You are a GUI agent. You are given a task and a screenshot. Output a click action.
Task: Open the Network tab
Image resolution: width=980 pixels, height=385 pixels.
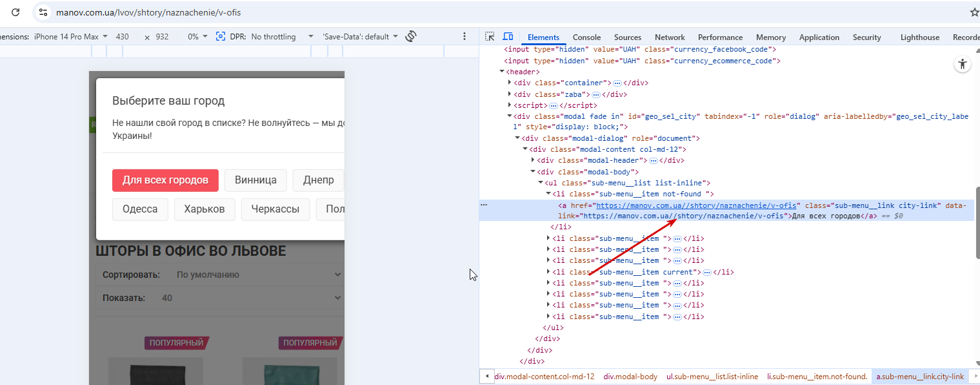point(670,37)
